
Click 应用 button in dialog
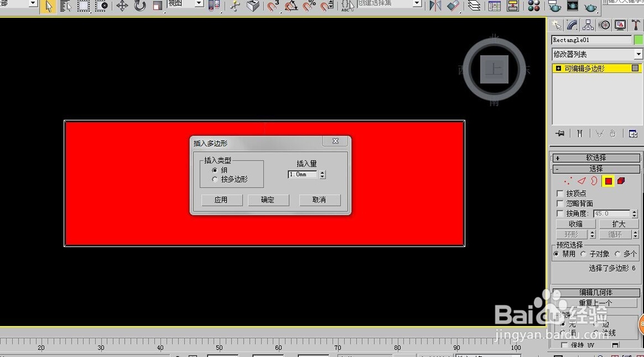222,200
